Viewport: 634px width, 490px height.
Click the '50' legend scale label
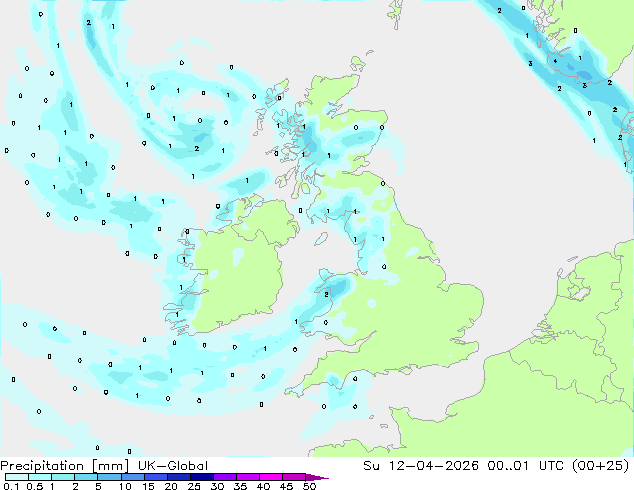[309, 486]
